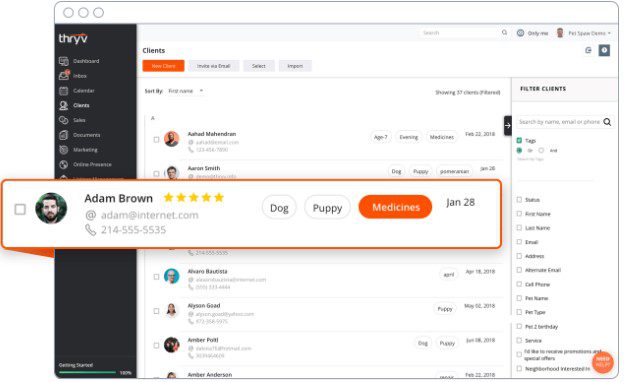Enable the Status filter checkbox
Image resolution: width=625 pixels, height=382 pixels.
(x=519, y=199)
